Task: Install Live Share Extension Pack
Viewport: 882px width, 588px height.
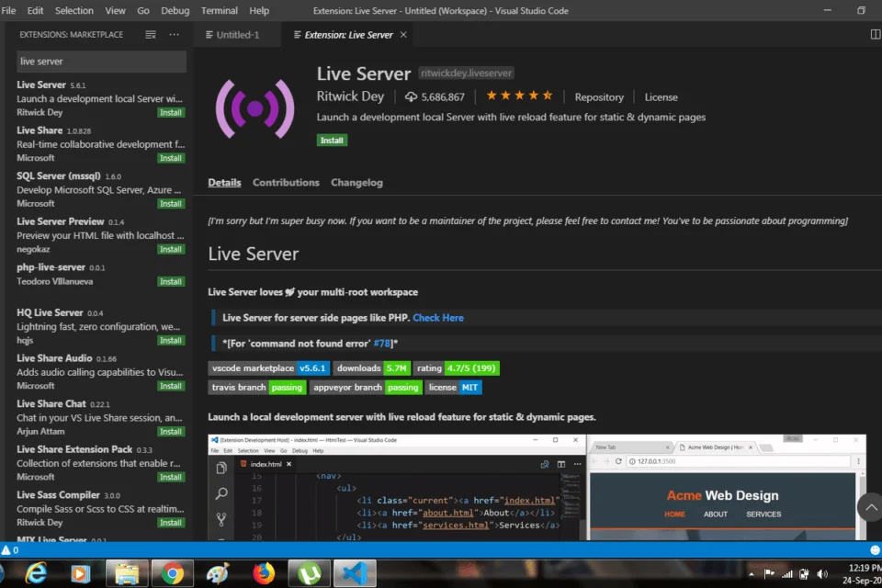Action: tap(171, 477)
